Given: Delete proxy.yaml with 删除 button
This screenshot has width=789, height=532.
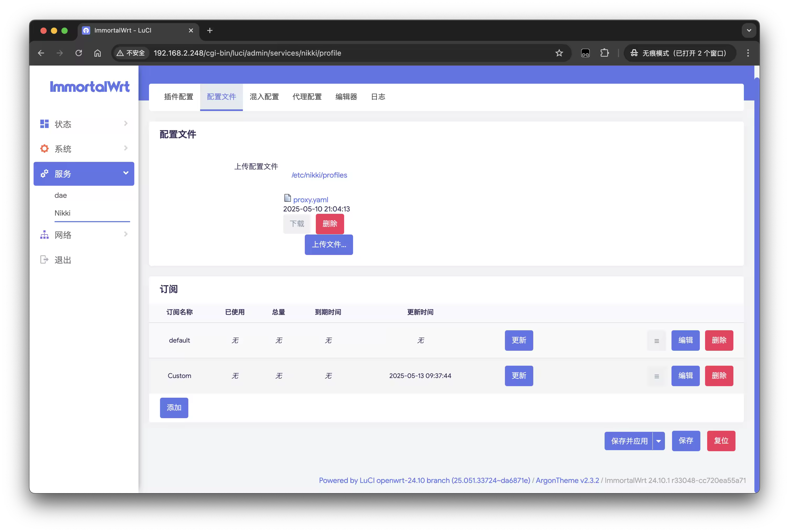Looking at the screenshot, I should click(x=330, y=224).
